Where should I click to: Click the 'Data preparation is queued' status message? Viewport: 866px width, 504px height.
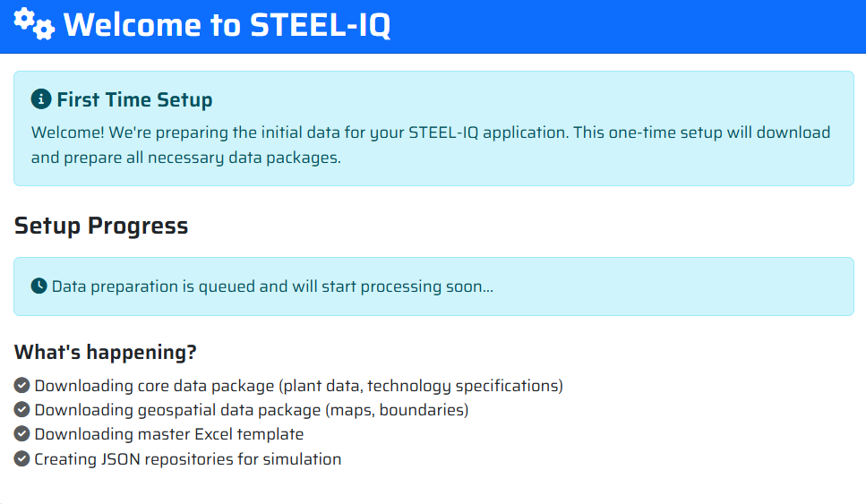(272, 287)
